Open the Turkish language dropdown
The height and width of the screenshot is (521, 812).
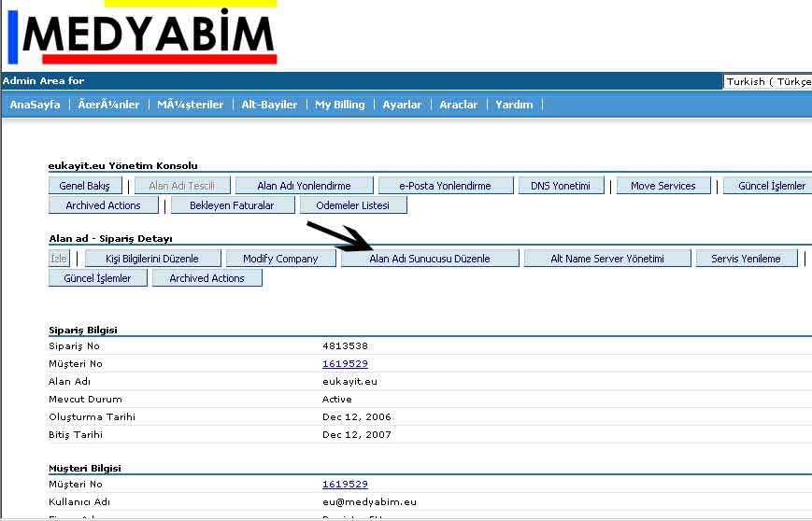(x=766, y=81)
